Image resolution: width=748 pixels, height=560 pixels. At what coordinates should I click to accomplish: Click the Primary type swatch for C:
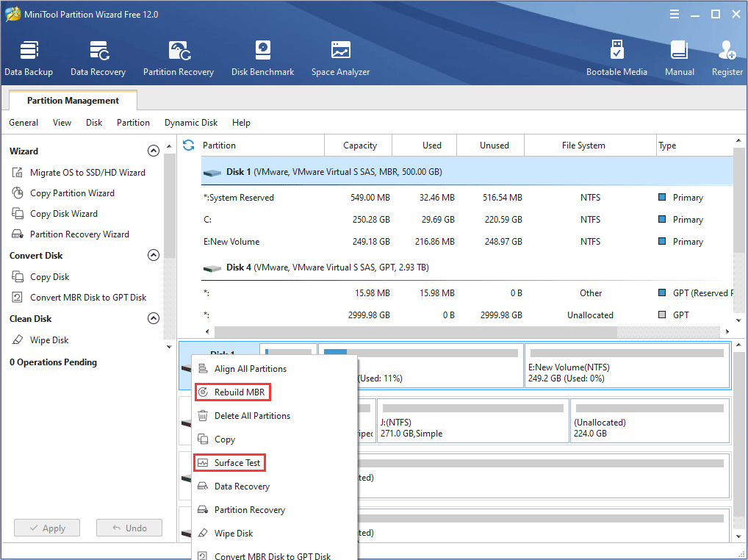(661, 219)
